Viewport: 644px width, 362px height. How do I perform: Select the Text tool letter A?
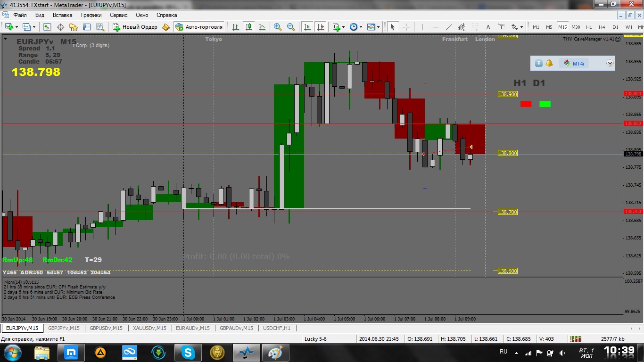click(488, 27)
